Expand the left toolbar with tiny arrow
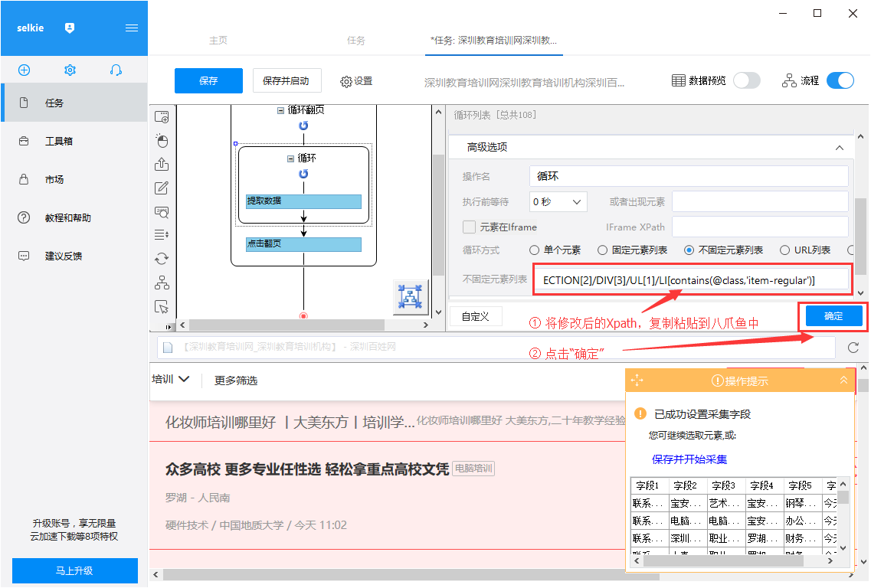 pos(169,326)
